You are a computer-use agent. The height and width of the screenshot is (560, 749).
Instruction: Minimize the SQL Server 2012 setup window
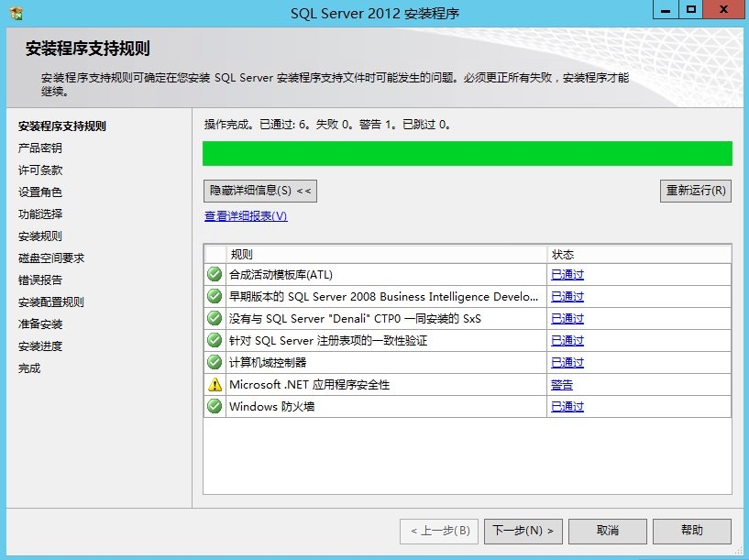[666, 9]
